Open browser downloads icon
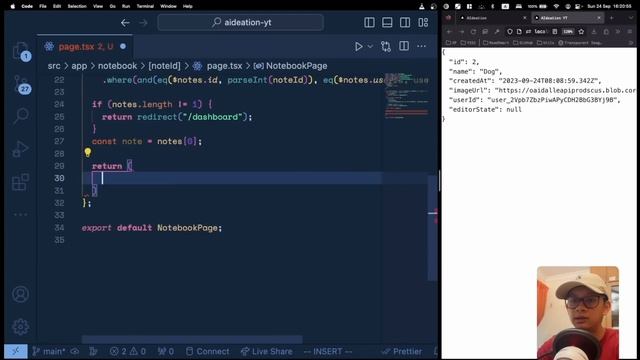The height and width of the screenshot is (360, 640). pyautogui.click(x=594, y=31)
